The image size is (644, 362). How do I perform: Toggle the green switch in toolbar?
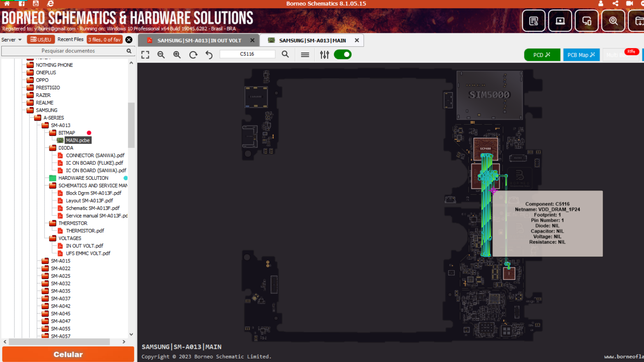[343, 55]
